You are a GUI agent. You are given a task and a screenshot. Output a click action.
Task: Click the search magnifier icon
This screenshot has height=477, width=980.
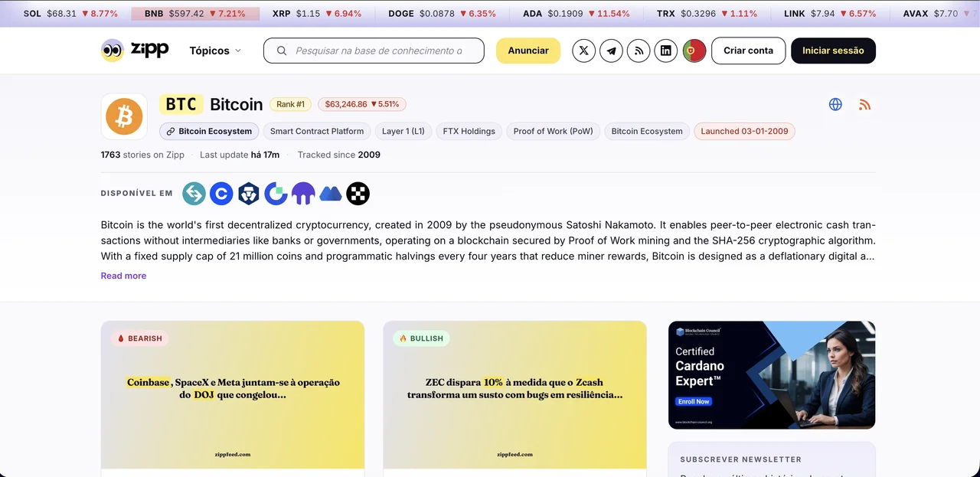click(282, 51)
